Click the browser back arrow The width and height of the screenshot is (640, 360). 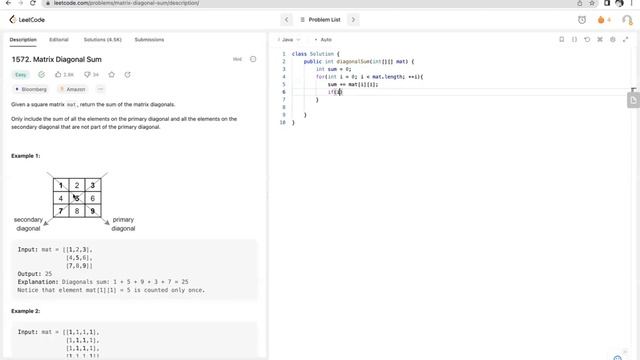click(x=8, y=3)
